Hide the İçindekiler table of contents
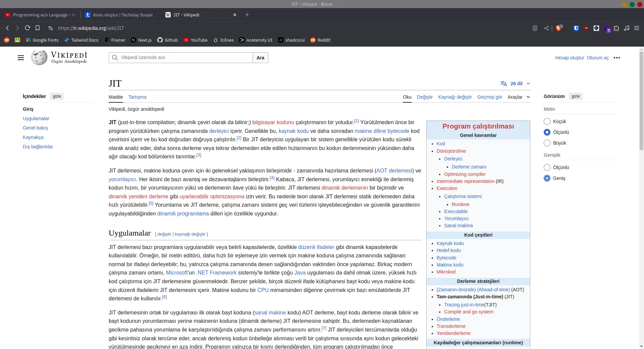This screenshot has width=644, height=349. pyautogui.click(x=57, y=96)
